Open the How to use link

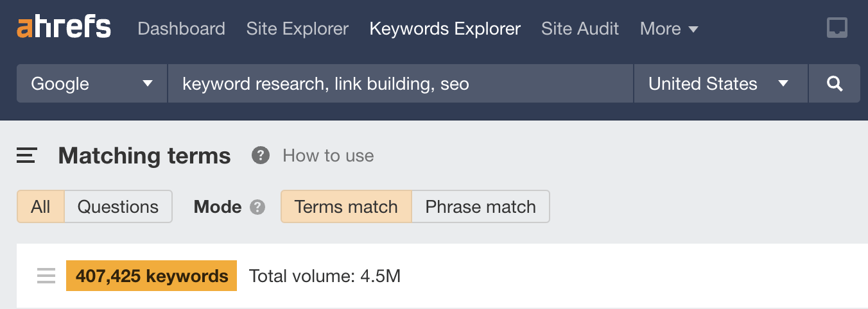[328, 156]
